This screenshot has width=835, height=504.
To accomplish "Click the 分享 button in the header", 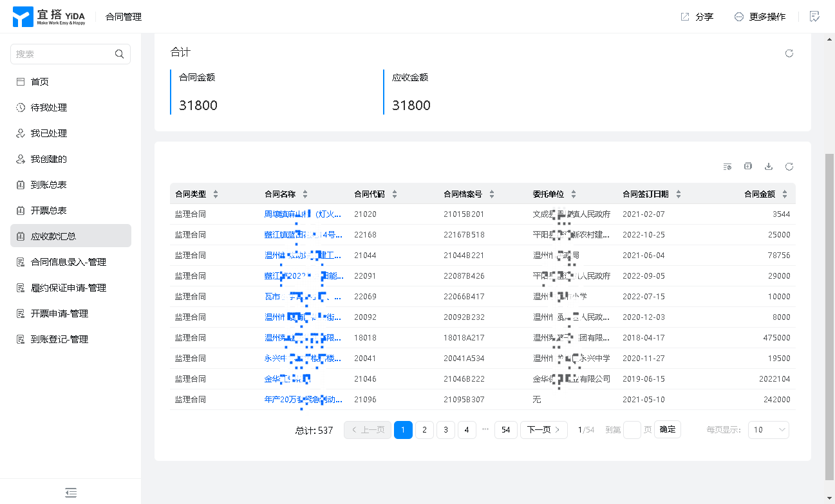I will [697, 17].
